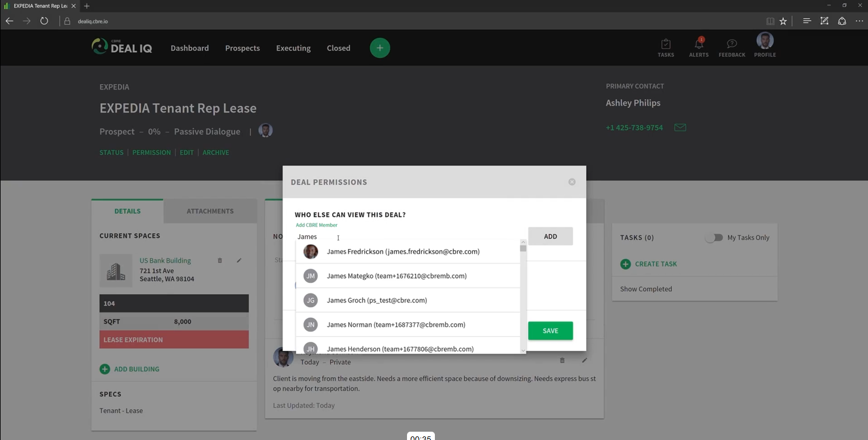Select James Mategko from suggestions
Viewport: 868px width, 440px height.
point(408,276)
